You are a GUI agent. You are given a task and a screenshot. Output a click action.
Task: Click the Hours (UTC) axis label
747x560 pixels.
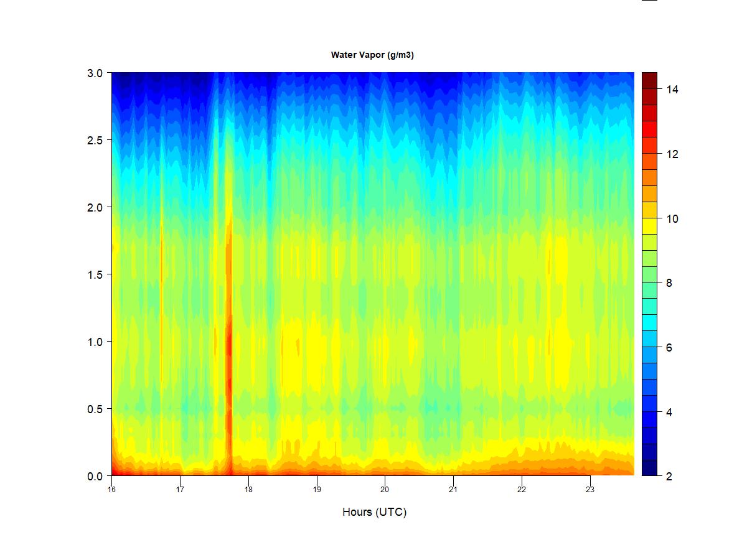374,512
